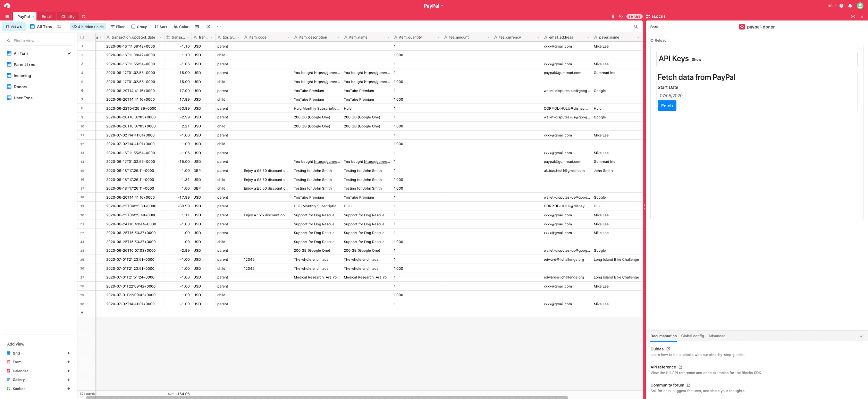This screenshot has width=868, height=399.
Task: Open the trash icon in top bar
Action: [613, 17]
